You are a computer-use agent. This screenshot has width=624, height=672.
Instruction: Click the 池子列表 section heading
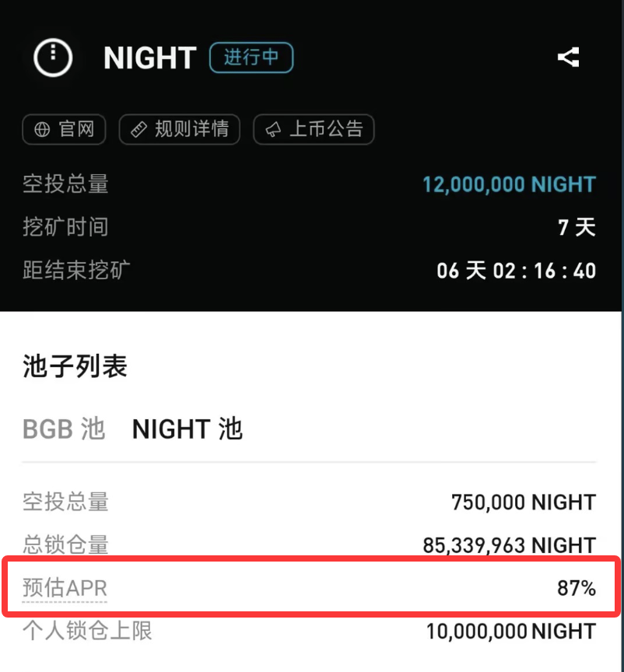pyautogui.click(x=72, y=366)
